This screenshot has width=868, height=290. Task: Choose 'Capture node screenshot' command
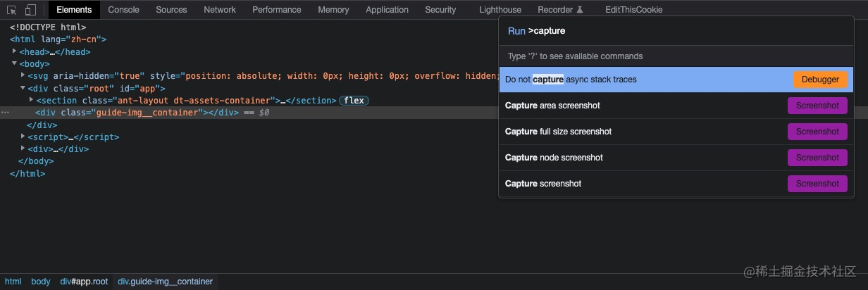click(x=676, y=158)
